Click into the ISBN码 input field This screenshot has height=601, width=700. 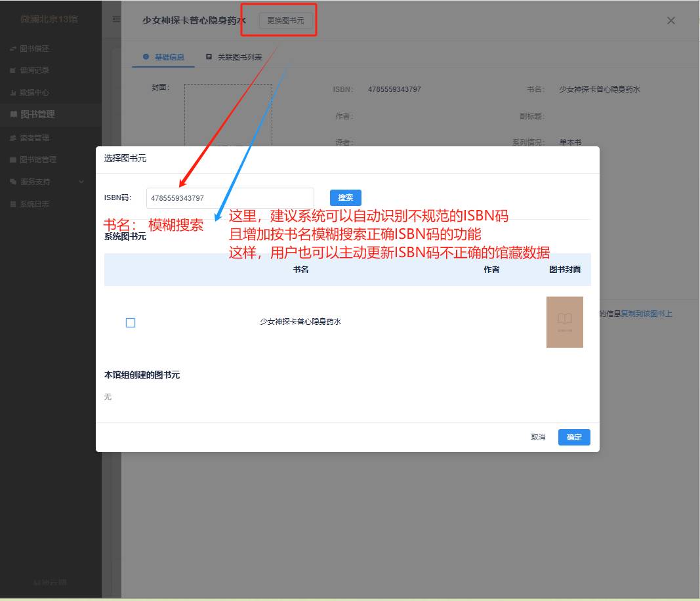230,198
